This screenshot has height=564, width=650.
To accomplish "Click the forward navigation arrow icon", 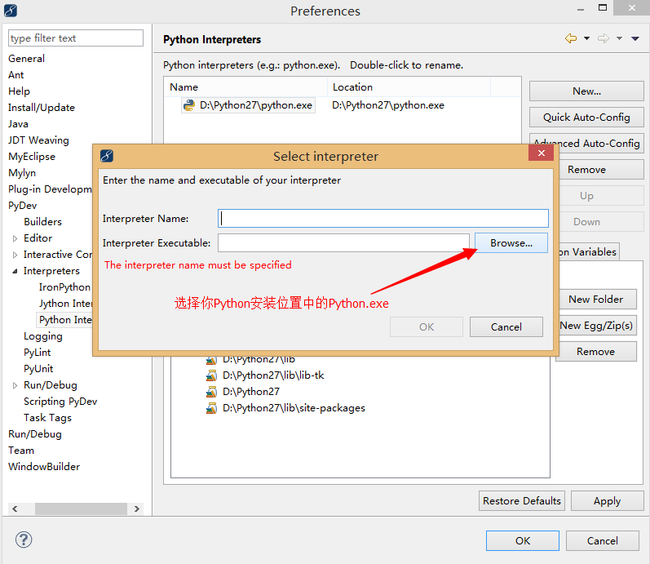I will click(x=603, y=39).
